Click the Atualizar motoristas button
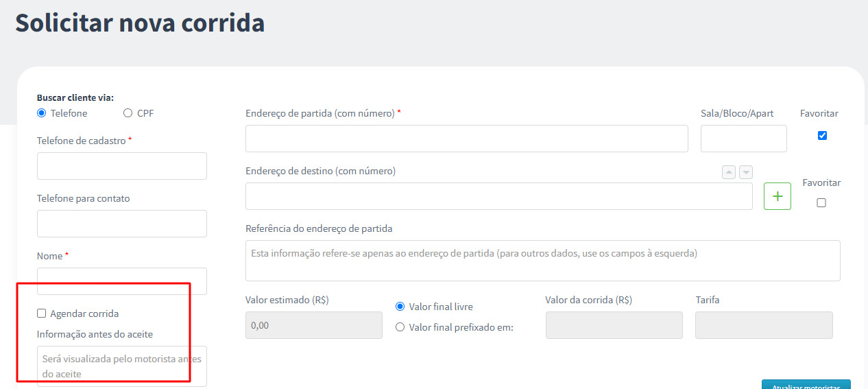This screenshot has width=868, height=389. (x=806, y=384)
